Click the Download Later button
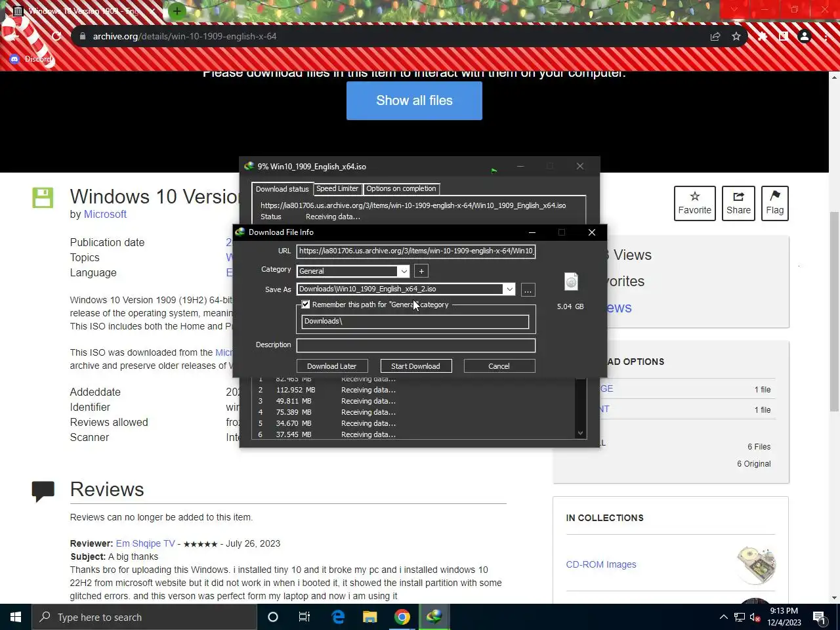This screenshot has width=840, height=630. [331, 366]
